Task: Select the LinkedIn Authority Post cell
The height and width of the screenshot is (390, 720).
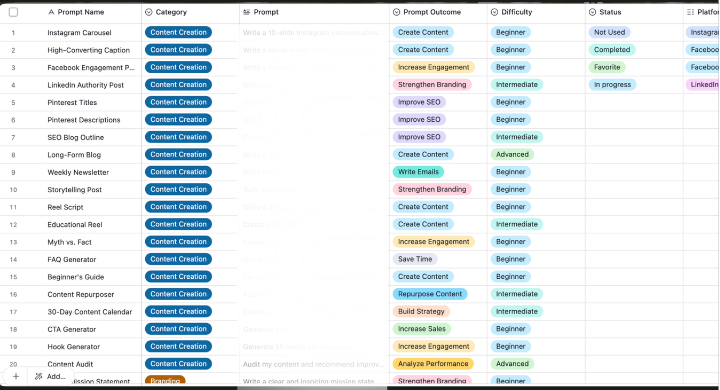Action: click(x=85, y=85)
